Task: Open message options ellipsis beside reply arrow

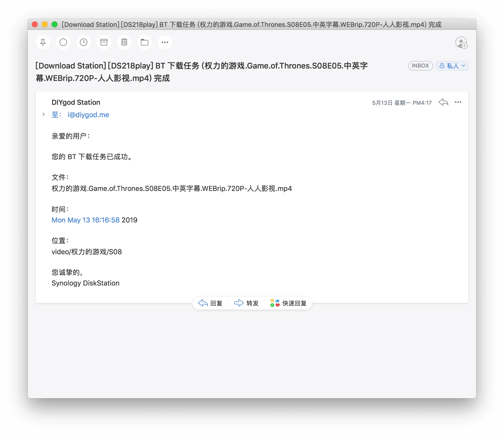Action: (x=458, y=102)
